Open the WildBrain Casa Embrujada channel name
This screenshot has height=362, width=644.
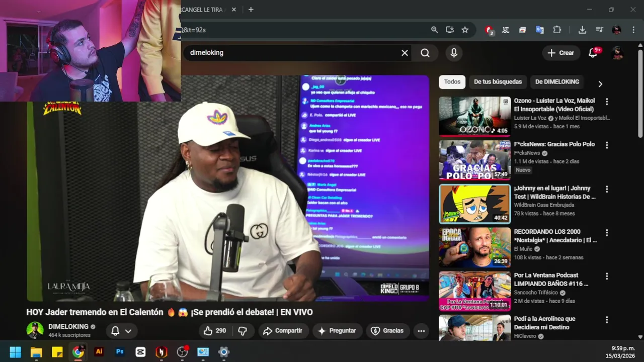click(544, 205)
